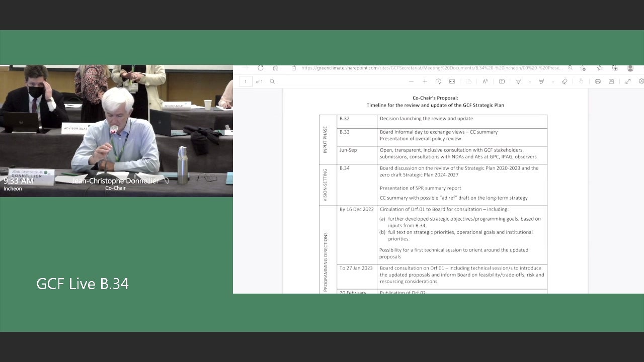Rotate the PDF page
This screenshot has width=644, height=362.
(x=438, y=81)
